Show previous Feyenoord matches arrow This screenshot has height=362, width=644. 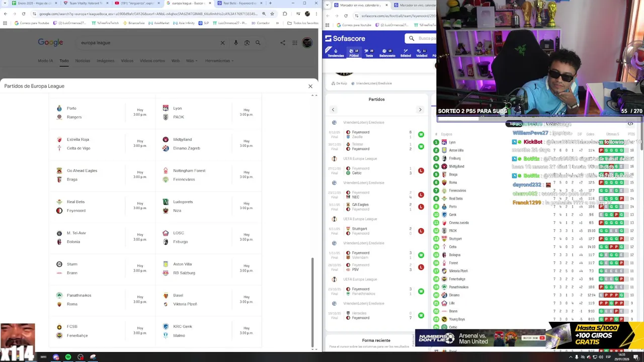pos(333,110)
